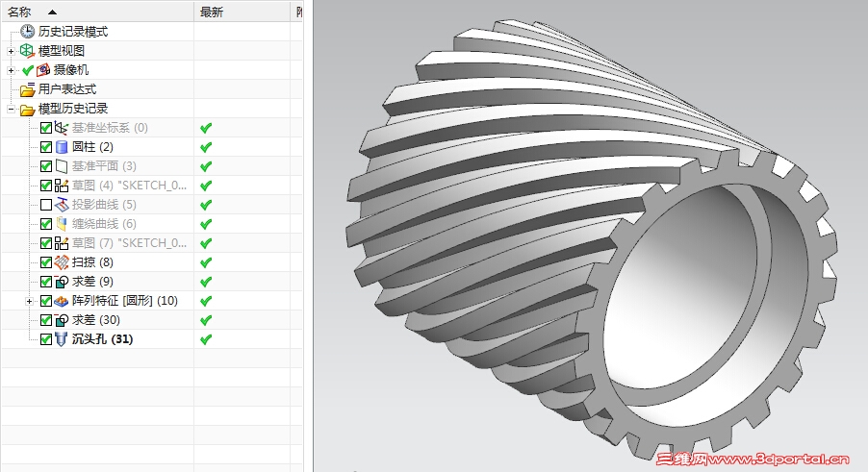
Task: Click the 扫掠 (8) sweep icon
Action: click(62, 262)
